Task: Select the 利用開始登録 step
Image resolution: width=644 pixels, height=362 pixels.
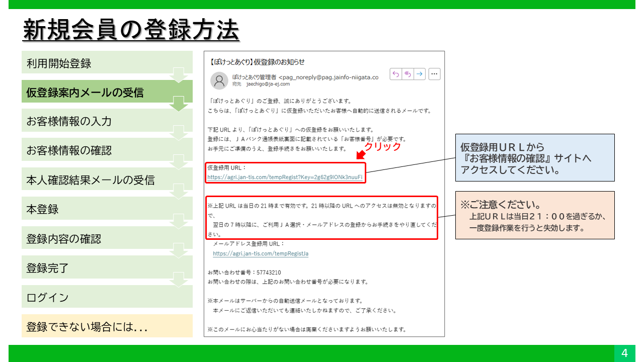Action: (107, 63)
